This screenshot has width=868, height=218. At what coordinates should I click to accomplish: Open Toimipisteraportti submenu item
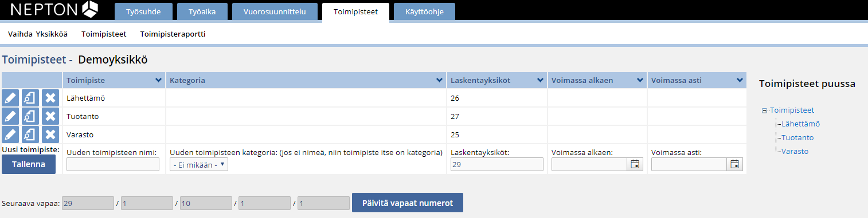[173, 34]
